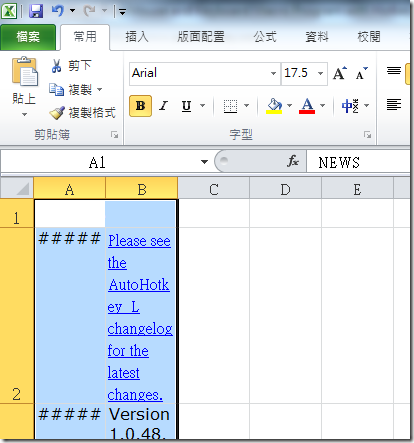Open the Customize Quick Access Toolbar dropdown
The image size is (414, 443).
point(122,12)
